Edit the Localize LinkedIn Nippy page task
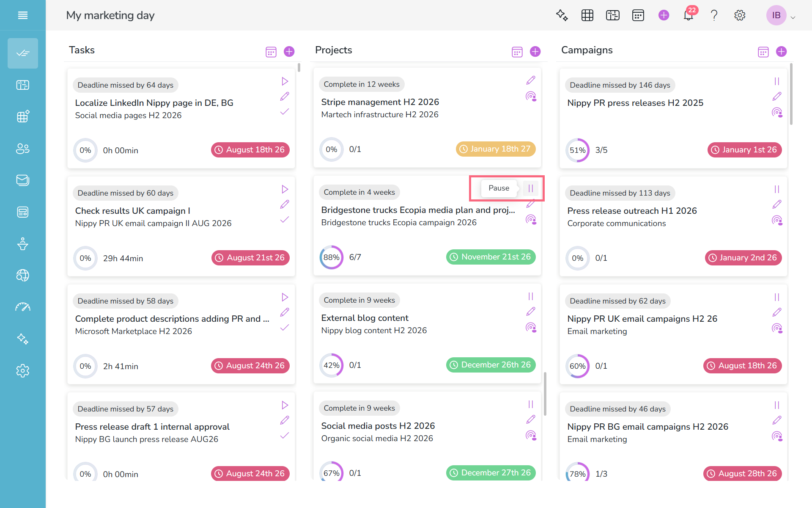The image size is (812, 508). click(285, 97)
